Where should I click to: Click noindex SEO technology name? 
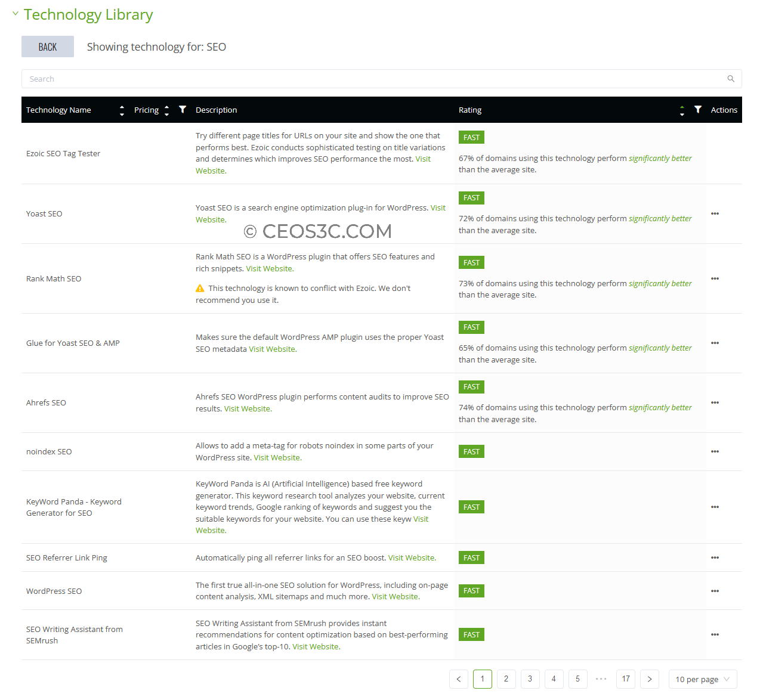[49, 452]
